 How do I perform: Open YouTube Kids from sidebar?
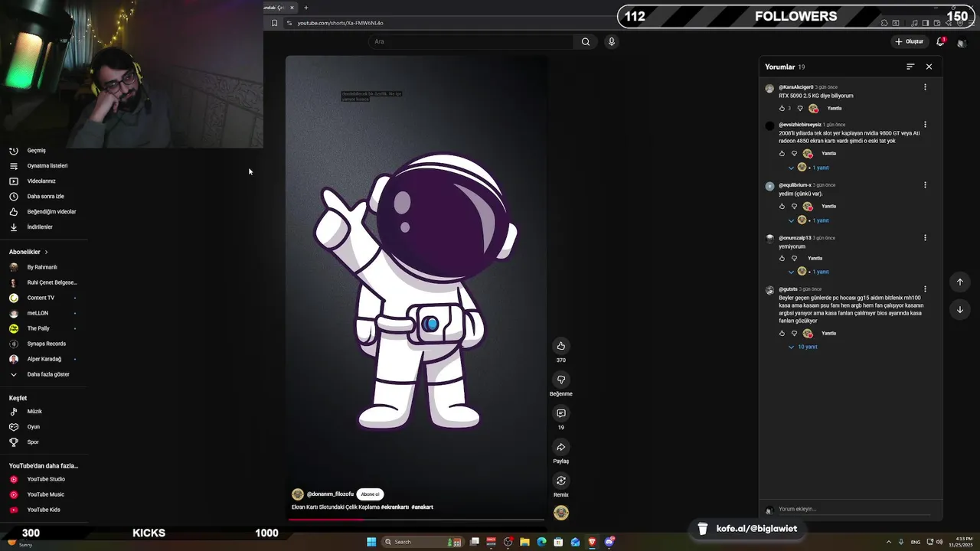point(44,510)
